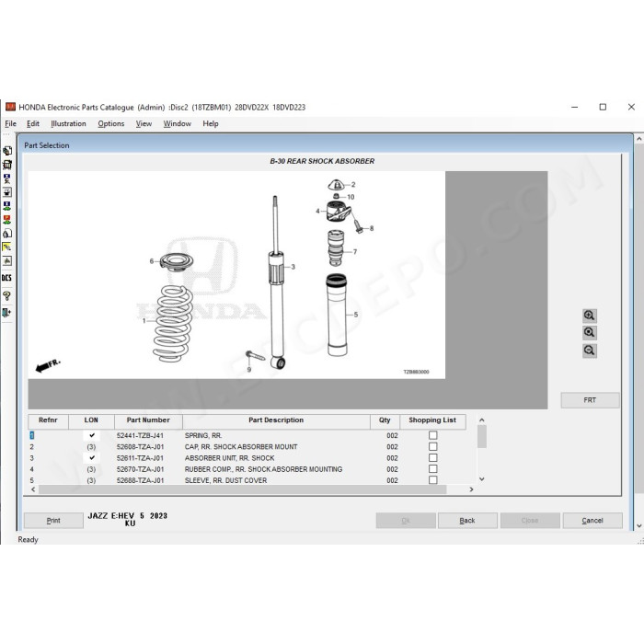Select callout 1 for the spring in diagram
The image size is (644, 644).
144,321
